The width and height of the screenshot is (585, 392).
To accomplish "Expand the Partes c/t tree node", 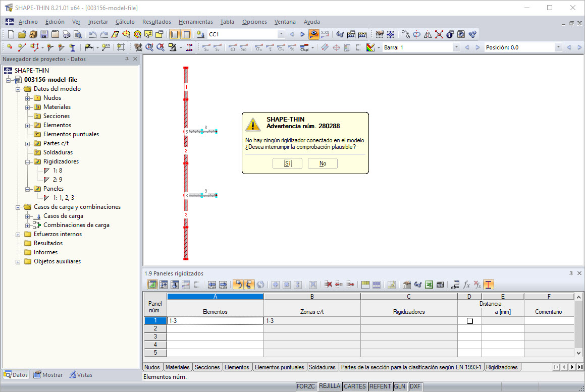I will [28, 144].
